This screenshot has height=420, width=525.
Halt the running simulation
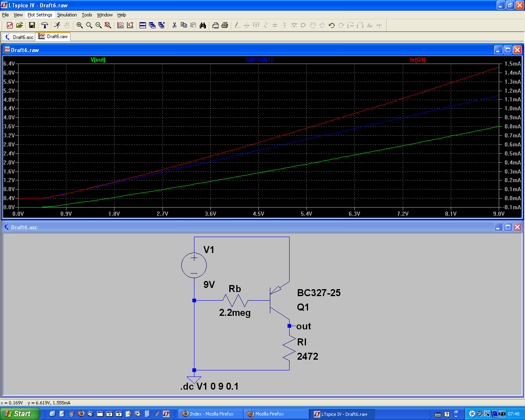[66, 25]
